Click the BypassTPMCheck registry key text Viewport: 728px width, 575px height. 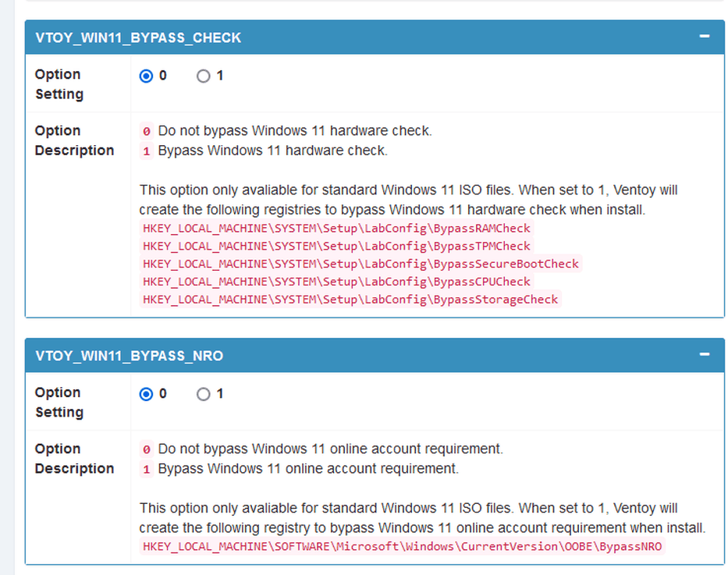(x=336, y=246)
